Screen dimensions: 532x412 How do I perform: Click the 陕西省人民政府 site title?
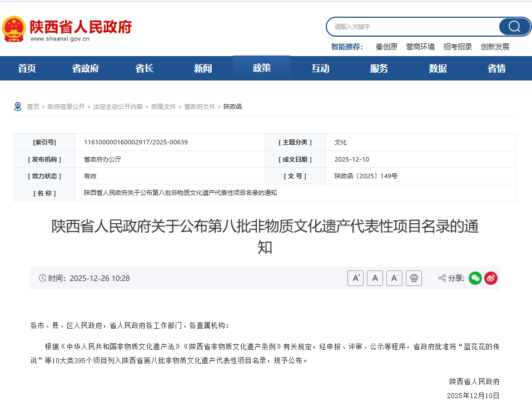pyautogui.click(x=81, y=27)
